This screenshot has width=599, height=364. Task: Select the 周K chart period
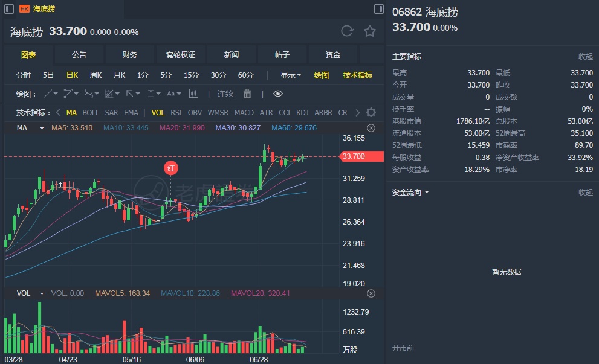(x=96, y=75)
